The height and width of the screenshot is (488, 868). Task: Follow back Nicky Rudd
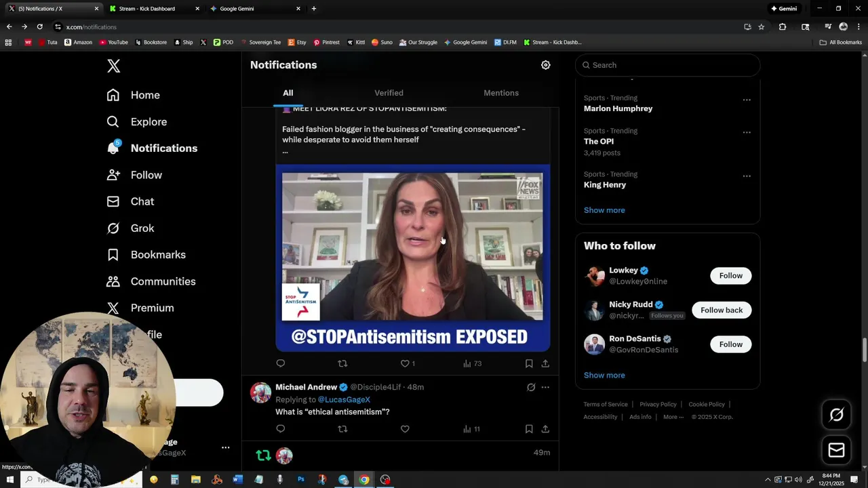pyautogui.click(x=722, y=310)
